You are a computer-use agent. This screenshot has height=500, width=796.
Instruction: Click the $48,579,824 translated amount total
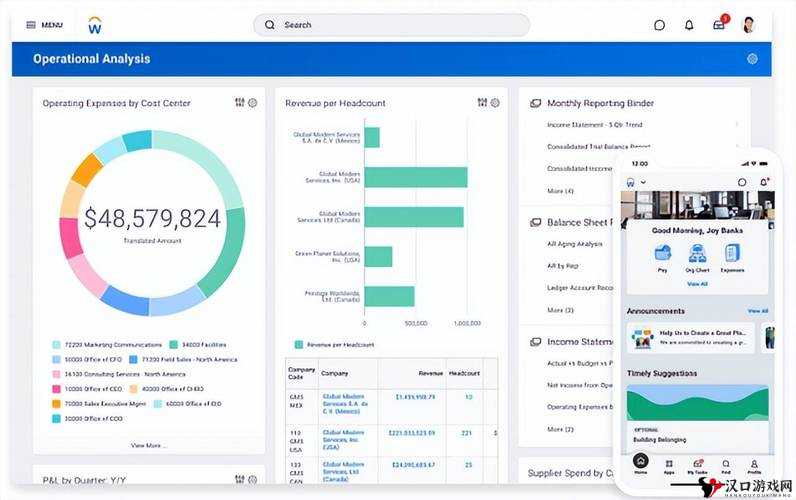coord(152,219)
